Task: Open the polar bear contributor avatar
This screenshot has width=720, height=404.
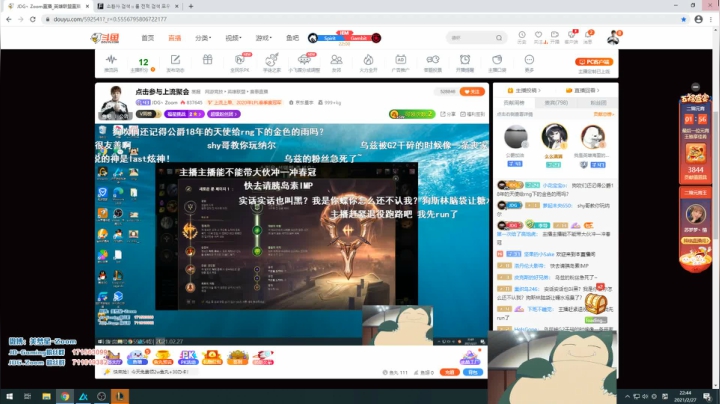Action: (592, 137)
